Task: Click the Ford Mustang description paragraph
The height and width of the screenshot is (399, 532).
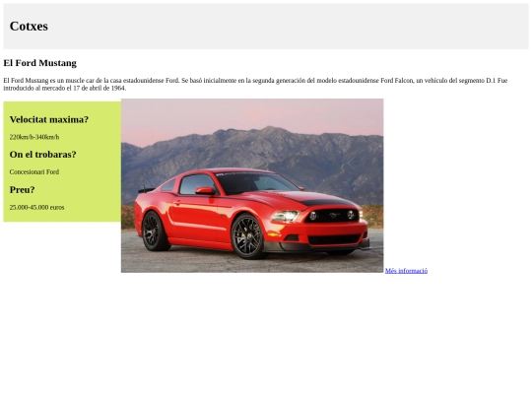Action: coord(255,84)
